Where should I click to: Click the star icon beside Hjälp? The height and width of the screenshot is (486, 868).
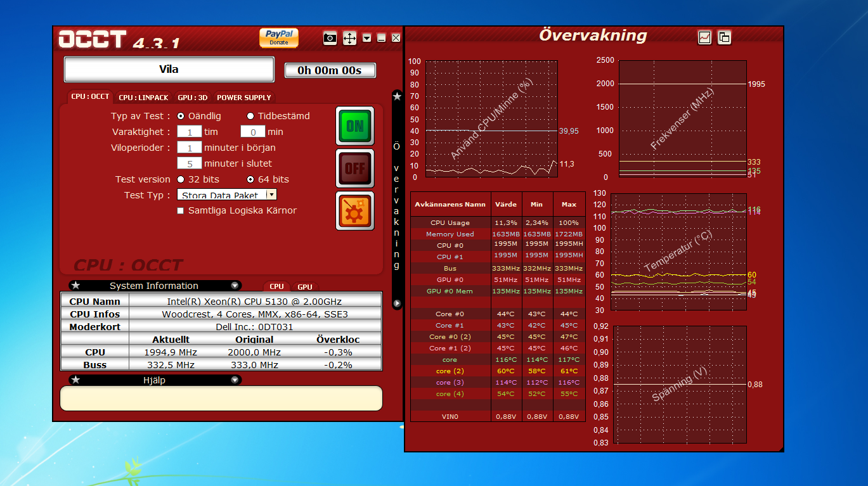pos(75,380)
